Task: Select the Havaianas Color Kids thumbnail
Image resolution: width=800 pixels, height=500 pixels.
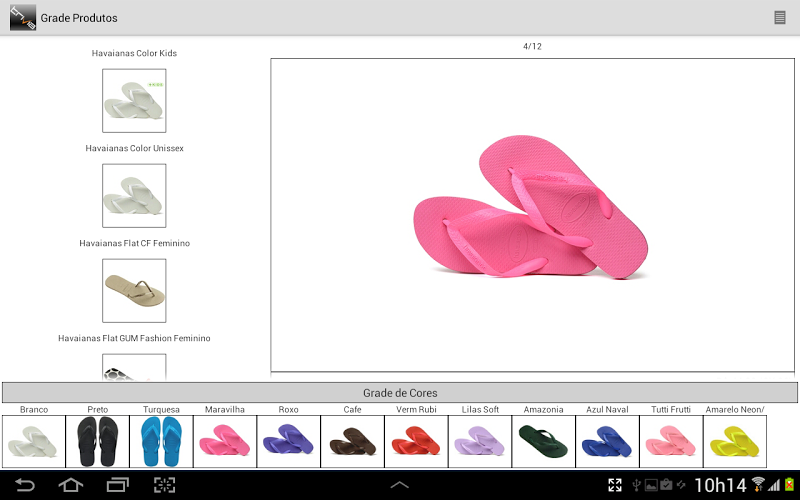Action: coord(134,101)
